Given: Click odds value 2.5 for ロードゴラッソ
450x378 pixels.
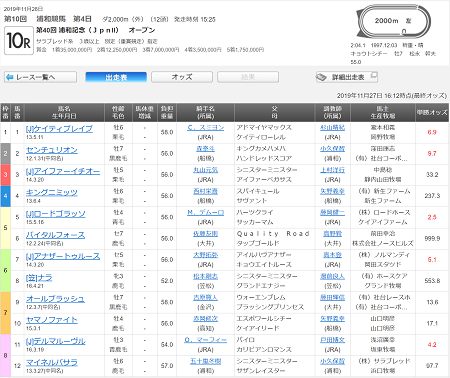Looking at the screenshot, I should point(432,217).
